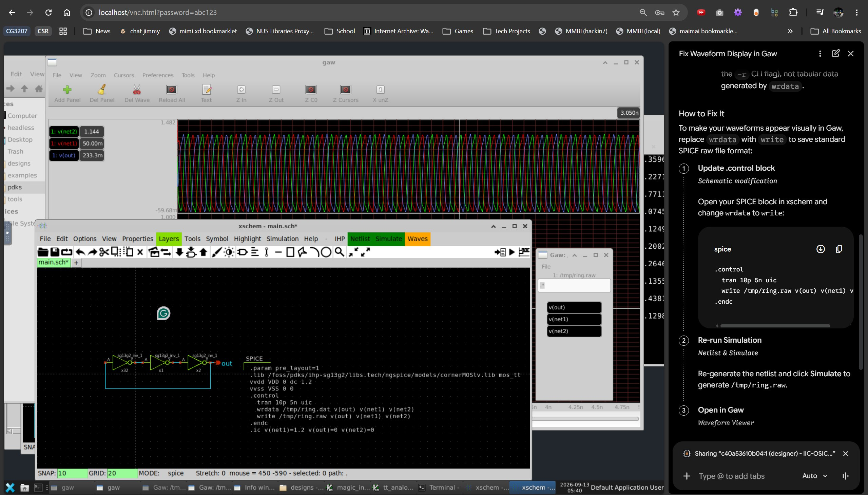
Task: Click the Add Panel plus icon in gaw
Action: pyautogui.click(x=67, y=90)
